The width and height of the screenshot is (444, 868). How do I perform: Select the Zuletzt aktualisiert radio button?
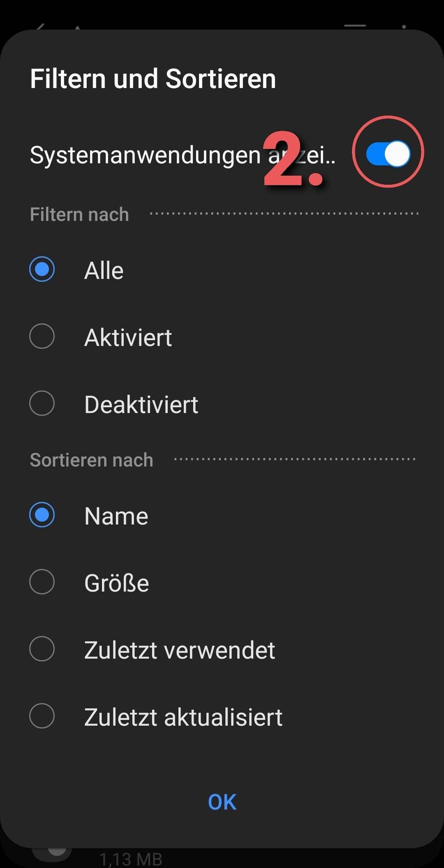(42, 716)
